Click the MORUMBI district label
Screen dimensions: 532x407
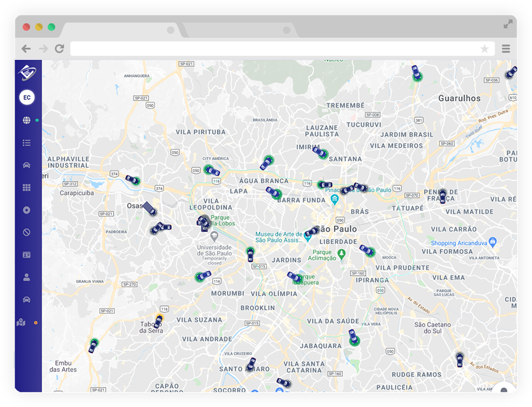coord(228,293)
